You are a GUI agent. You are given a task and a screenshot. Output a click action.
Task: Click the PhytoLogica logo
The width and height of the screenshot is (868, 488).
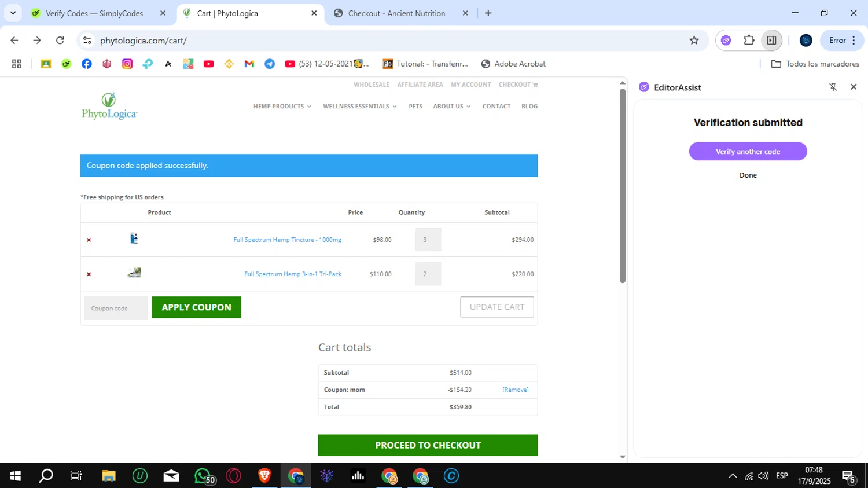point(109,106)
